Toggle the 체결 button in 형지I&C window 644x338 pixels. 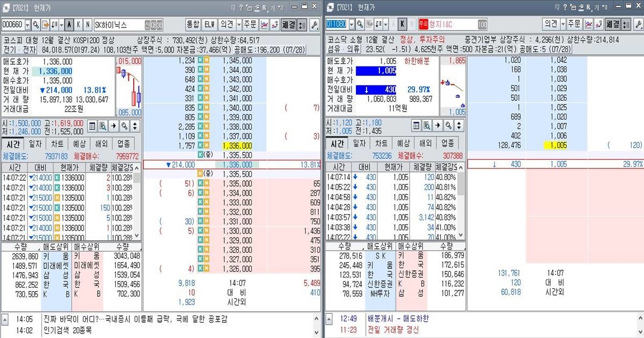click(x=612, y=25)
